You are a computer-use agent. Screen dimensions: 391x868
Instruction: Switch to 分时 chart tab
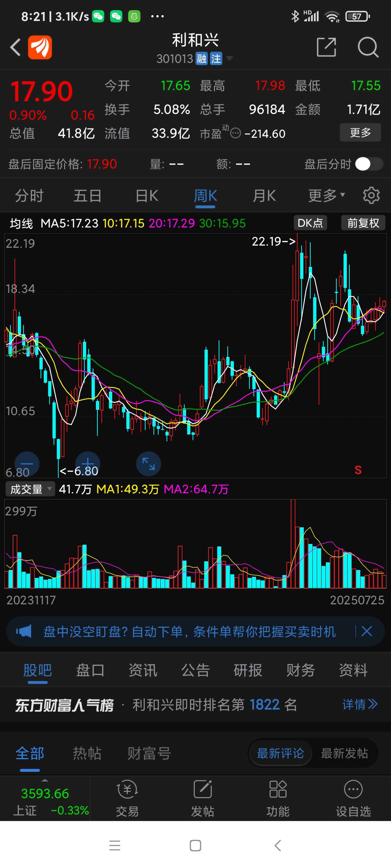click(x=29, y=196)
